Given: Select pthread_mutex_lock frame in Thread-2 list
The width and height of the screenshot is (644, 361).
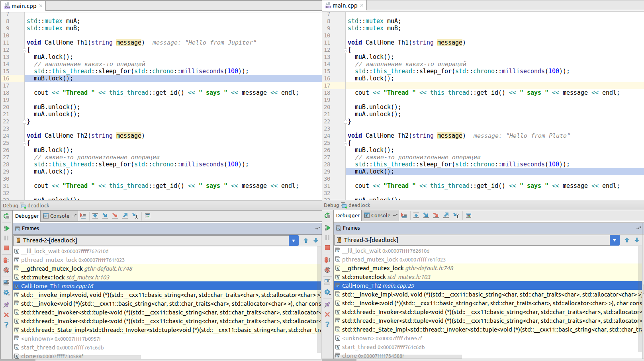Looking at the screenshot, I should point(167,260).
